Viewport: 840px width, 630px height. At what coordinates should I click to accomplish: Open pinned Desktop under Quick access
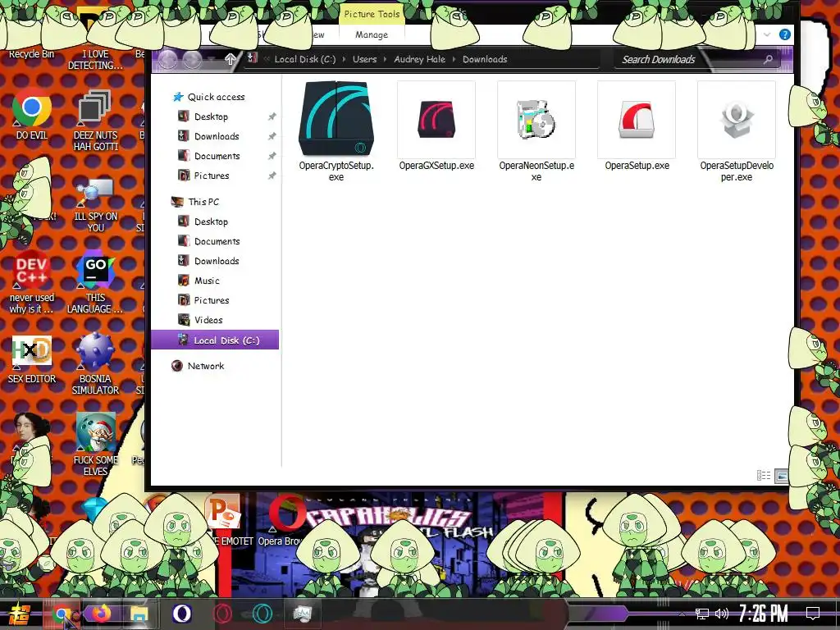pos(211,116)
